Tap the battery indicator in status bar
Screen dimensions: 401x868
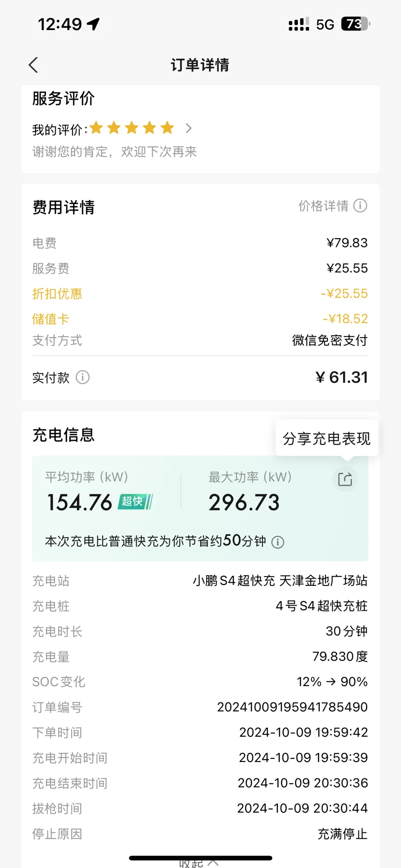(355, 24)
